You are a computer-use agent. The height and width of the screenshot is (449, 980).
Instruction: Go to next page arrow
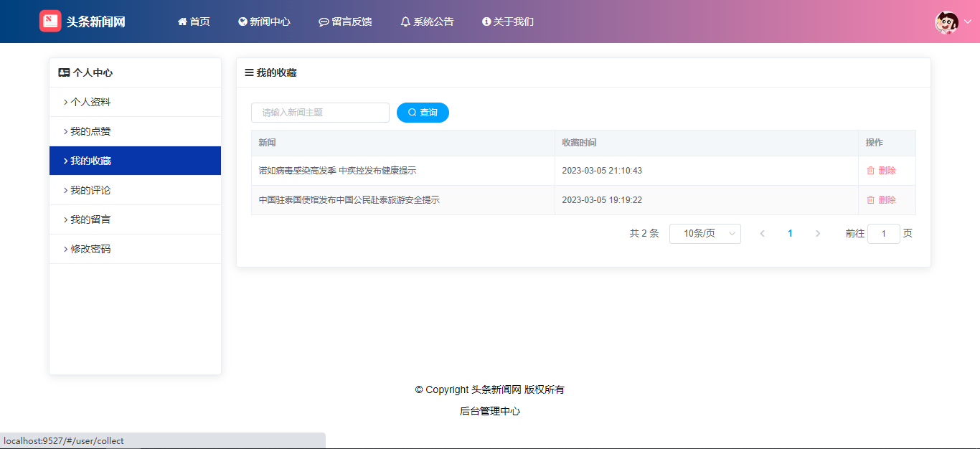[818, 234]
